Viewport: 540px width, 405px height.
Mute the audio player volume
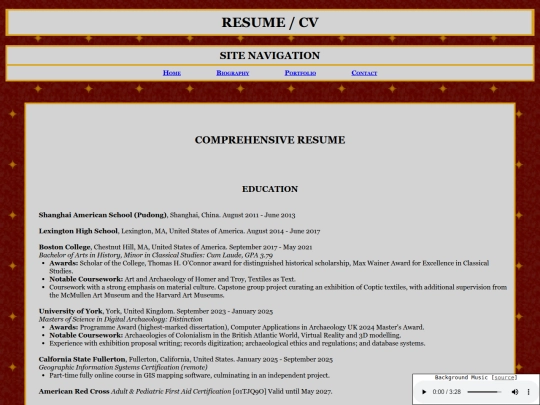click(x=515, y=392)
